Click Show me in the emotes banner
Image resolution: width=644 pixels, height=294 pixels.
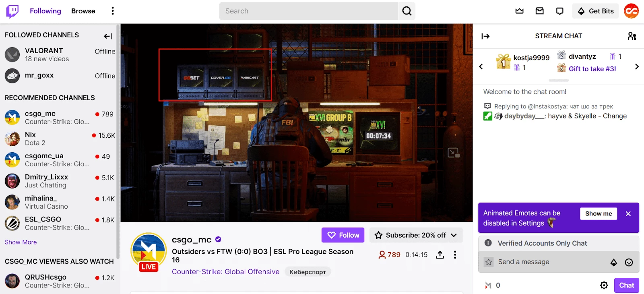point(599,213)
